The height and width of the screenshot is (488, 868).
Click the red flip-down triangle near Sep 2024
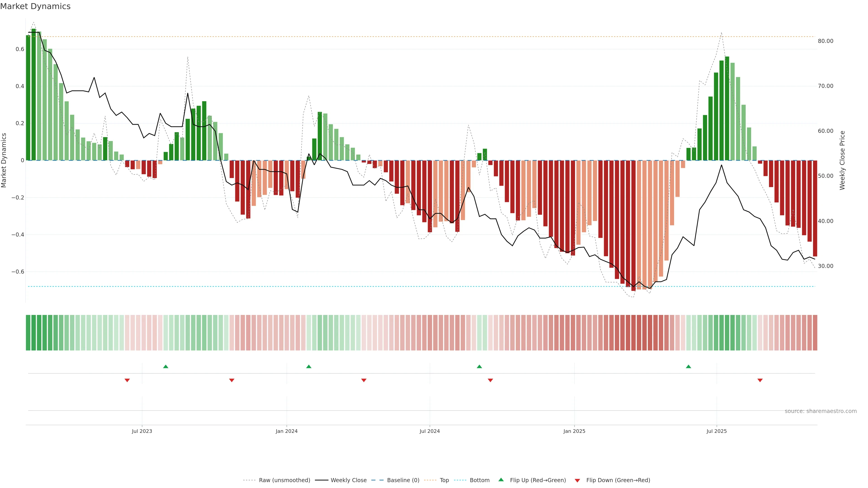(490, 380)
